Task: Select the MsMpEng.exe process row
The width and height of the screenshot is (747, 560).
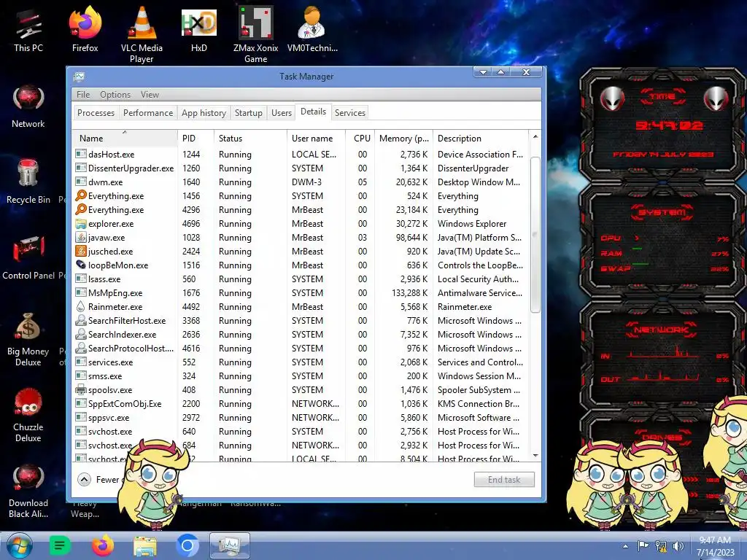Action: click(x=300, y=293)
